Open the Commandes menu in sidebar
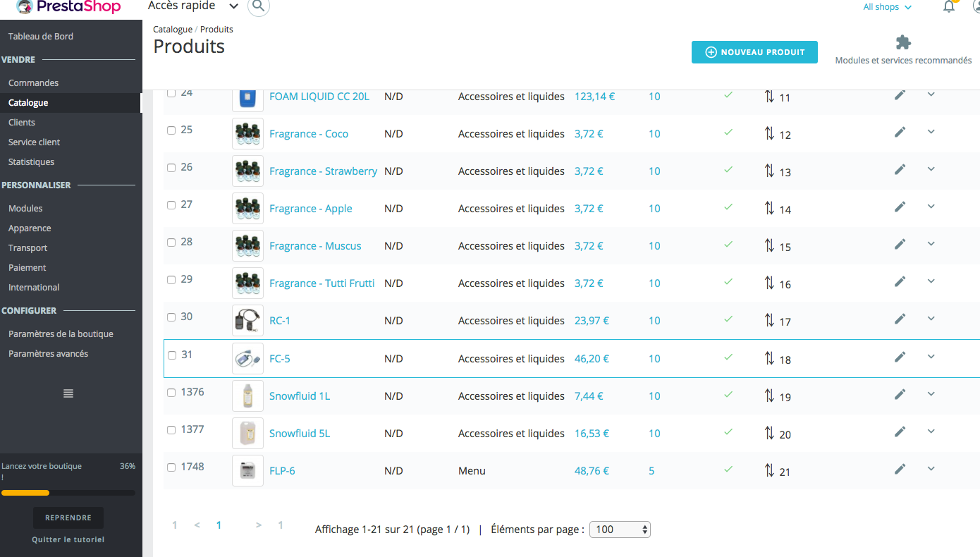 [33, 82]
